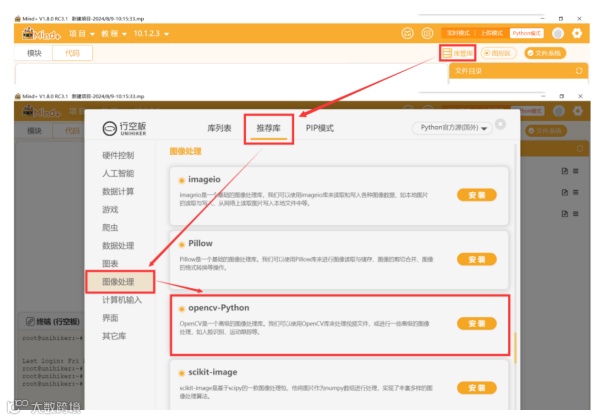Viewport: 607px width, 420px height.
Task: Click the opencv-Python library title
Action: [x=219, y=308]
